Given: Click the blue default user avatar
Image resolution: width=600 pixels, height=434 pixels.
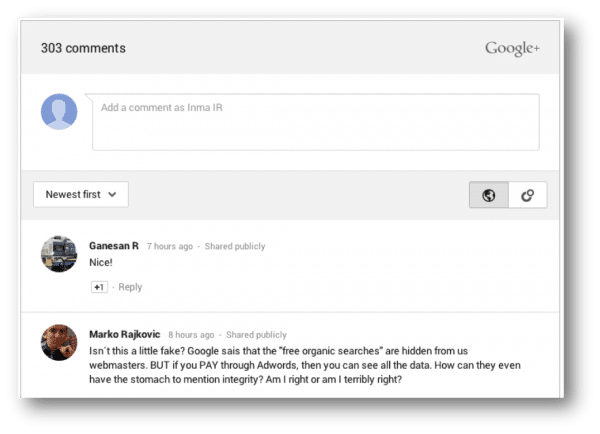Looking at the screenshot, I should (59, 111).
